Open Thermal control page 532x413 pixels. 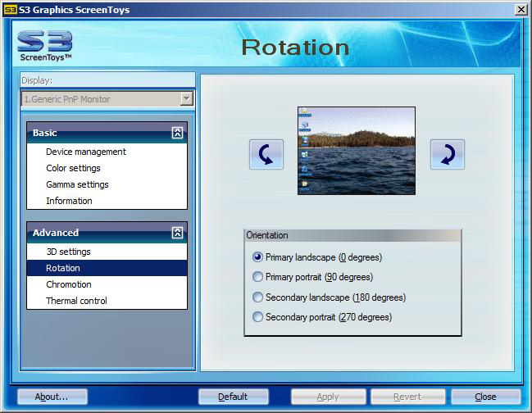tap(76, 301)
